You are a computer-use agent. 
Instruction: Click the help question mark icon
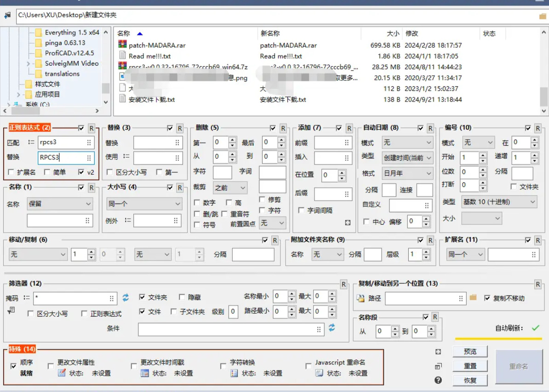point(438,380)
